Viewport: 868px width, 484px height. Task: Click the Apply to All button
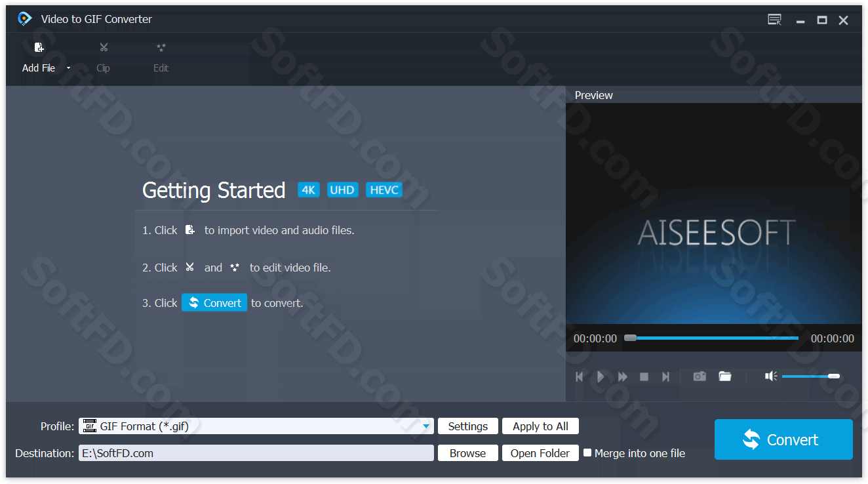[x=541, y=426]
